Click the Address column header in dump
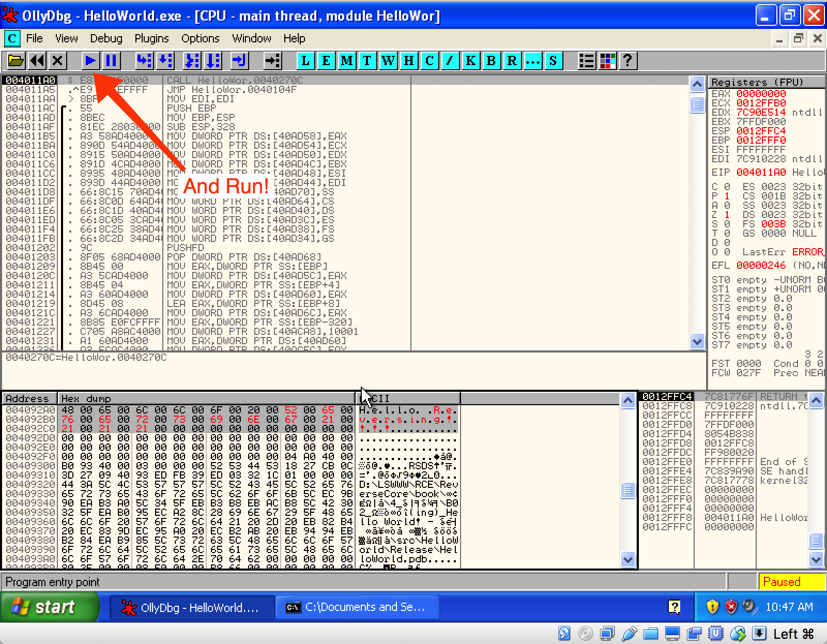This screenshot has height=644, width=827. [29, 398]
